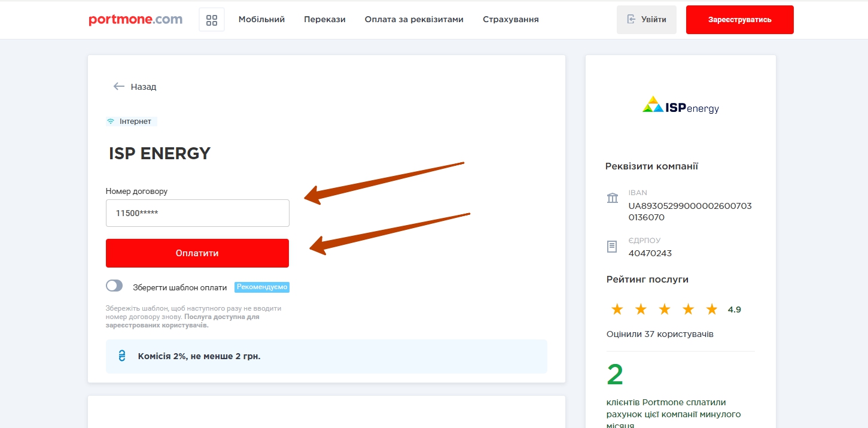Click the ISP energy company logo
The width and height of the screenshot is (868, 428).
tap(681, 105)
